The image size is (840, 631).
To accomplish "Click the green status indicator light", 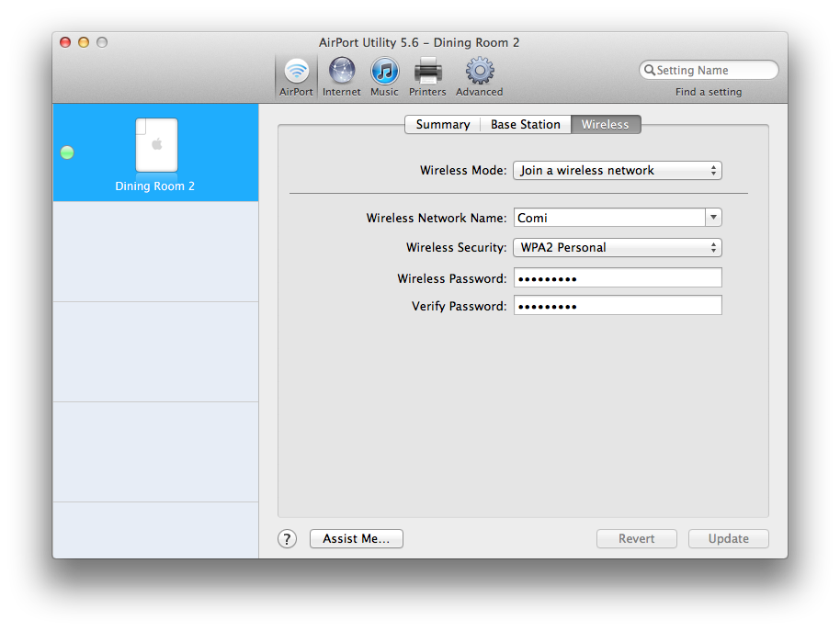I will point(67,152).
